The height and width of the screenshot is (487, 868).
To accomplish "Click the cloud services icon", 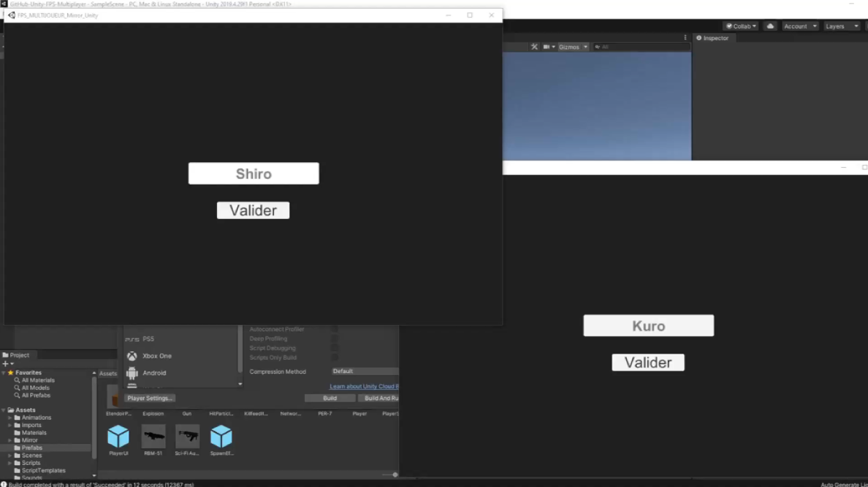I will pyautogui.click(x=770, y=26).
